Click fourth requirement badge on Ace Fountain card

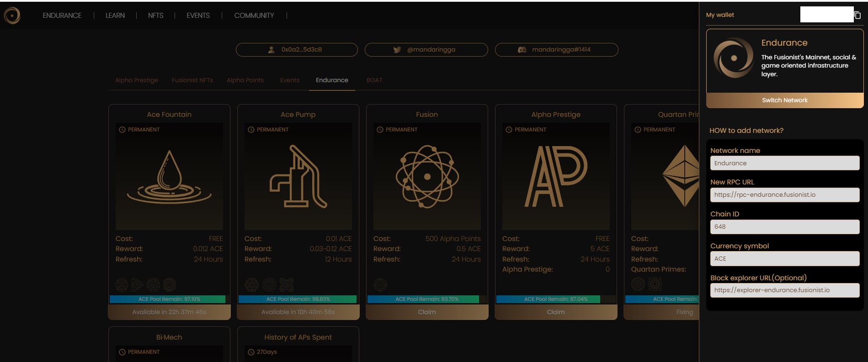pyautogui.click(x=170, y=285)
